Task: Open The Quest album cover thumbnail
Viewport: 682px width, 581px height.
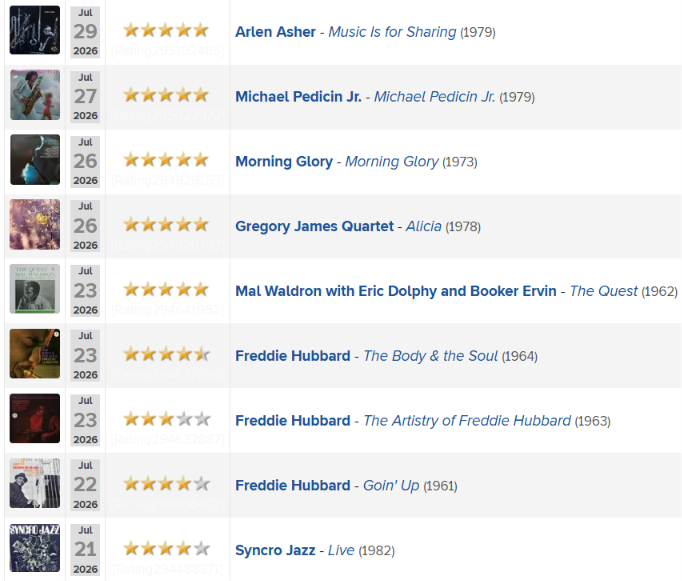Action: (x=35, y=289)
